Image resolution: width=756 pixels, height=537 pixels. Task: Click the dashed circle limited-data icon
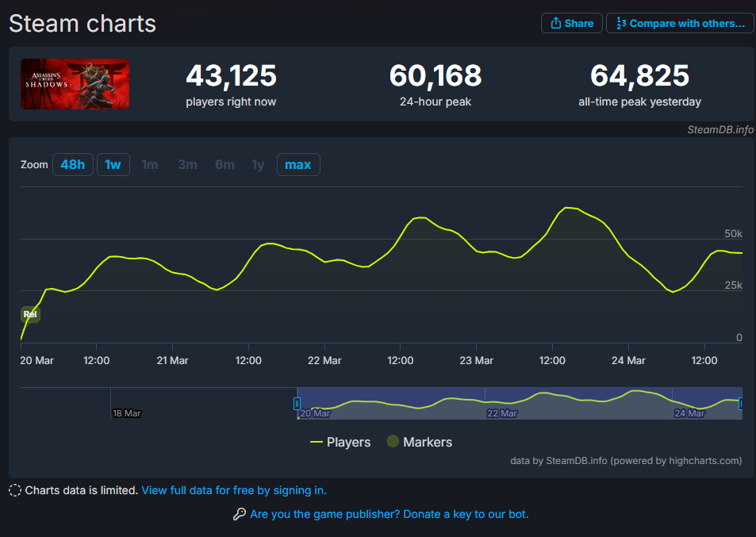[15, 490]
